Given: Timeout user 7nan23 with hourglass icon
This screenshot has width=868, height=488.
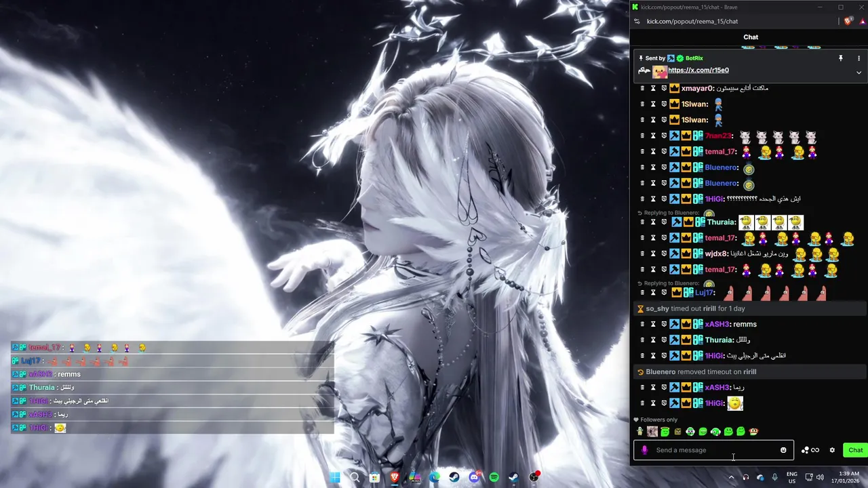Looking at the screenshot, I should click(653, 136).
